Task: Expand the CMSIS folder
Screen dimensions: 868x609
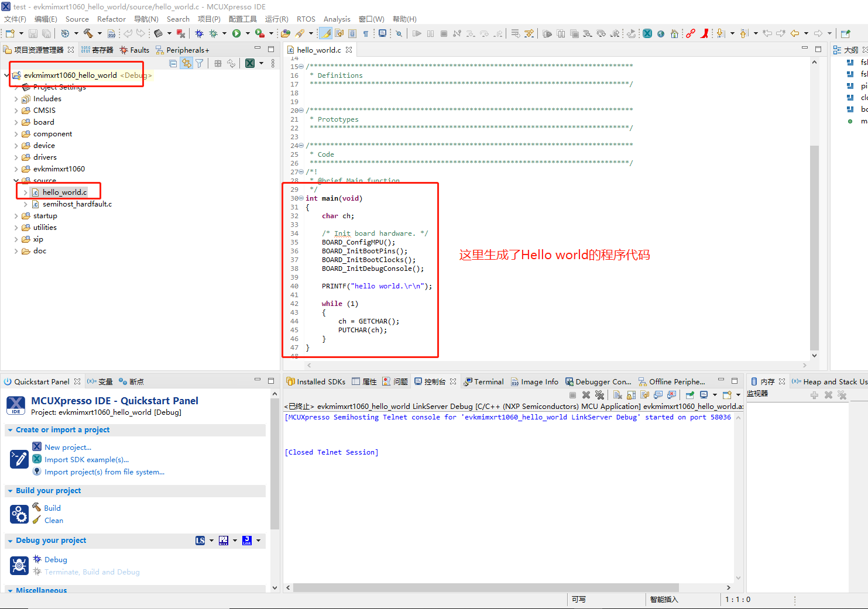Action: coord(16,111)
